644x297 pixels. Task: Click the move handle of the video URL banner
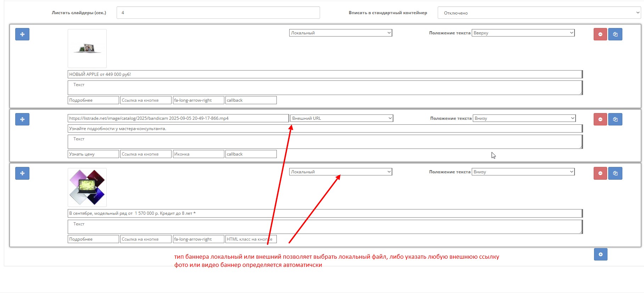pyautogui.click(x=22, y=119)
